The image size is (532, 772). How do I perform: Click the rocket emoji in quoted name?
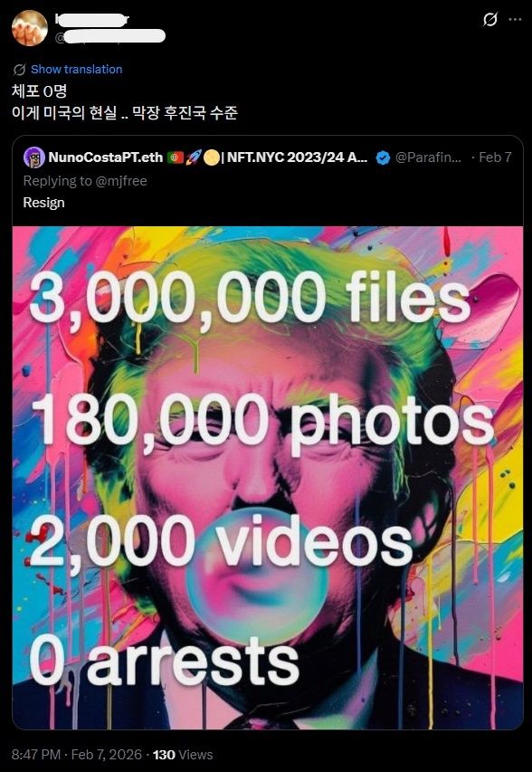[x=193, y=157]
